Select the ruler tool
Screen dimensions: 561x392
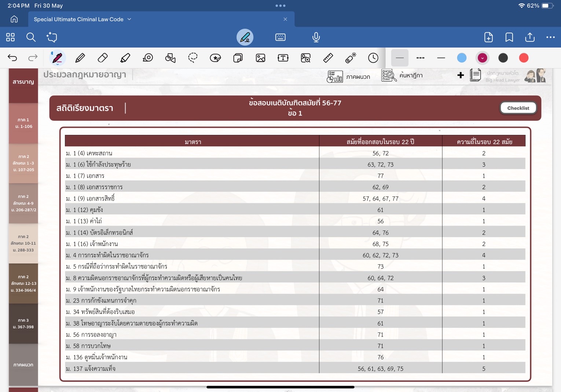tap(328, 58)
